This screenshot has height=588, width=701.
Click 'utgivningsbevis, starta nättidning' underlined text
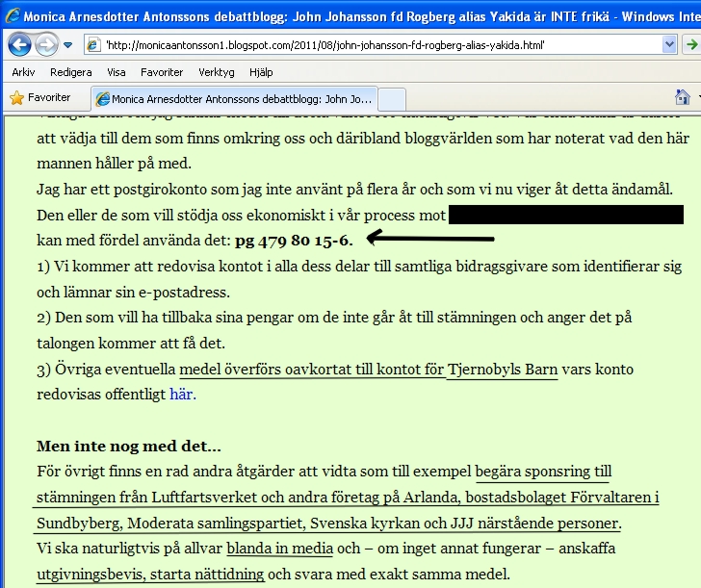[x=150, y=575]
